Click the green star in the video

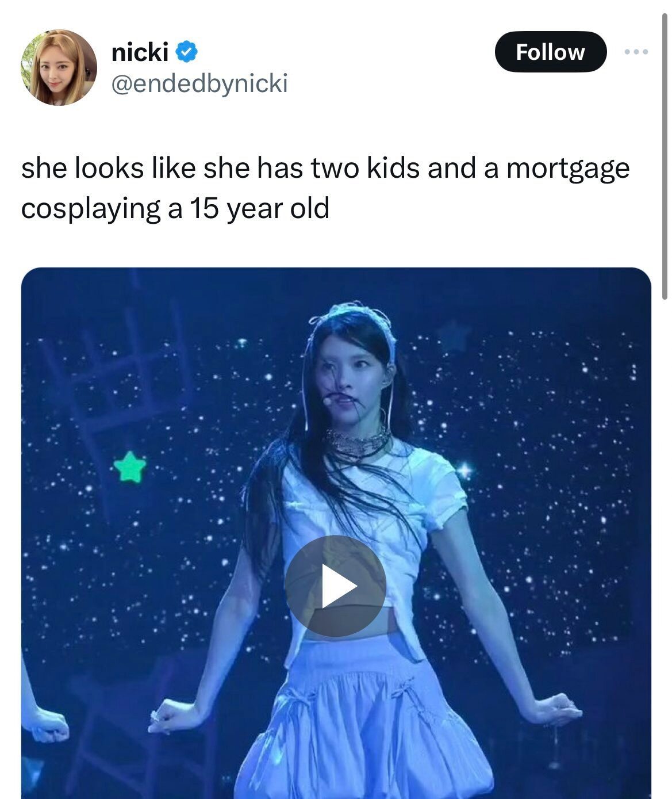(x=130, y=466)
